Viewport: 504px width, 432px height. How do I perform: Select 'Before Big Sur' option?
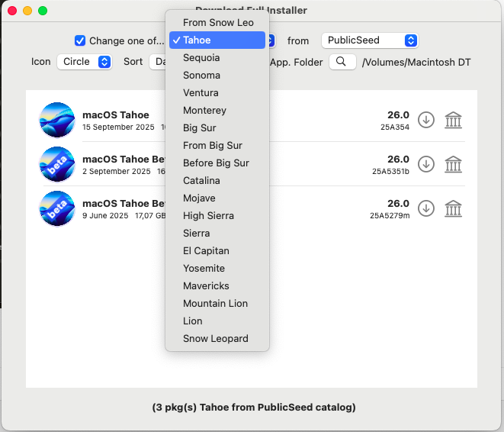tap(217, 163)
